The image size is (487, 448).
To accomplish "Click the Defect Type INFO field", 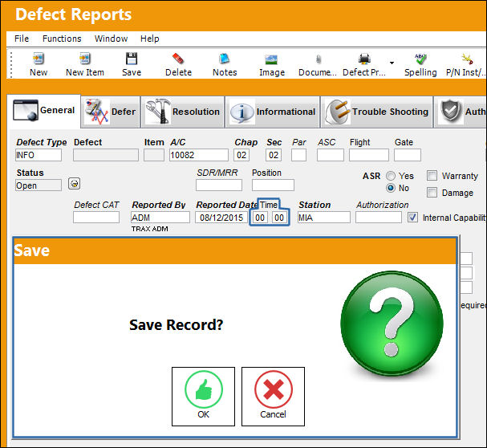I will (x=39, y=155).
